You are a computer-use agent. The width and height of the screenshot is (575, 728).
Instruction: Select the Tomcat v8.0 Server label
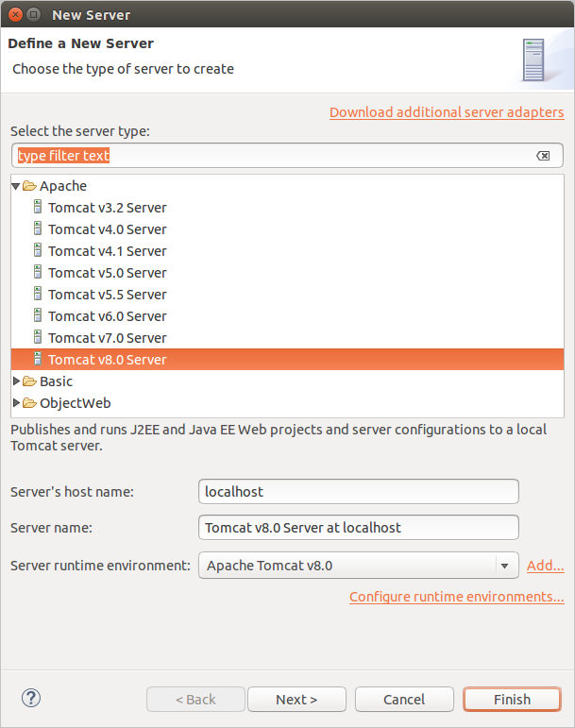coord(108,360)
